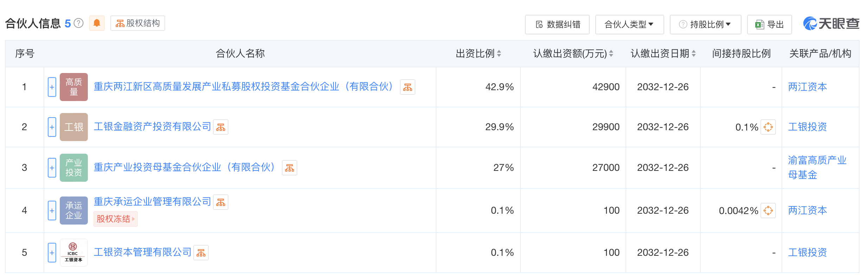Open equity chart icon for 重庆产业投资母基金合伙企业
Screen dimensions: 868x280
tap(290, 168)
